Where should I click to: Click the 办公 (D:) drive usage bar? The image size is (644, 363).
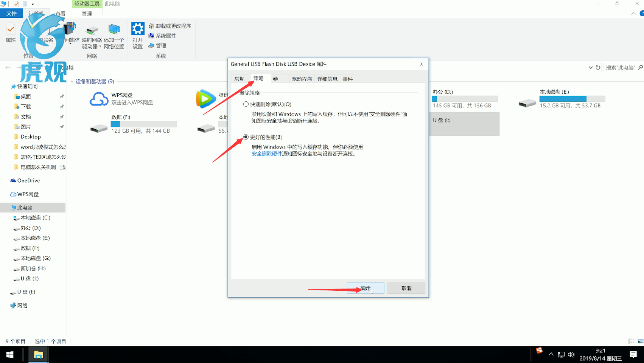pos(465,99)
